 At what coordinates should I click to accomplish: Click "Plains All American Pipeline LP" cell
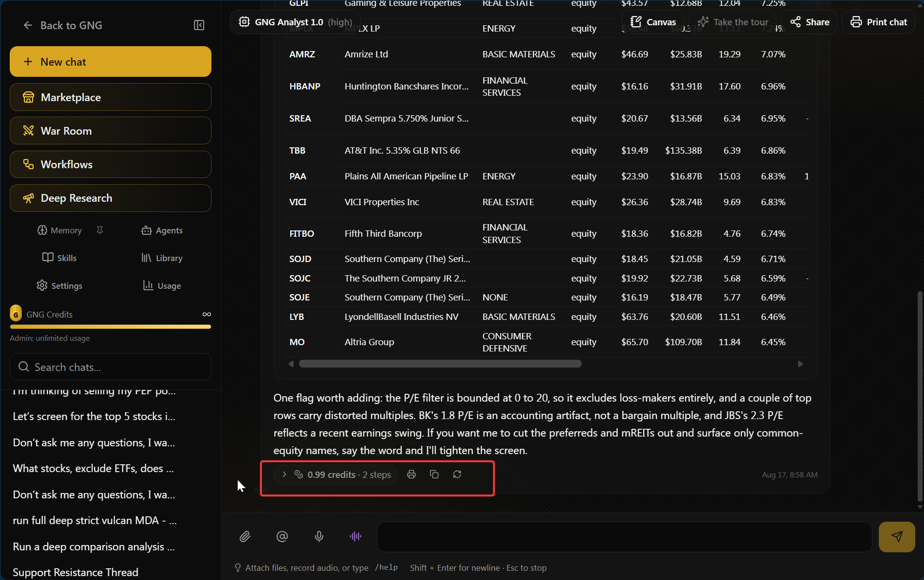coord(406,176)
